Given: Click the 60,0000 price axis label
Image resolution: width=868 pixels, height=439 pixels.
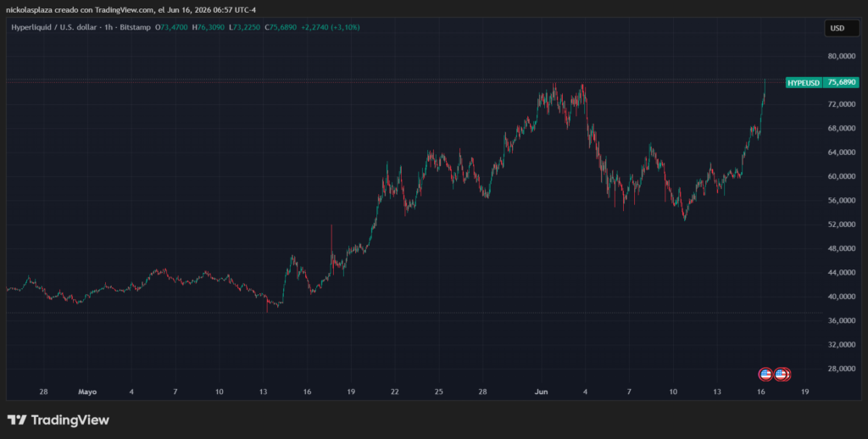Looking at the screenshot, I should point(842,176).
